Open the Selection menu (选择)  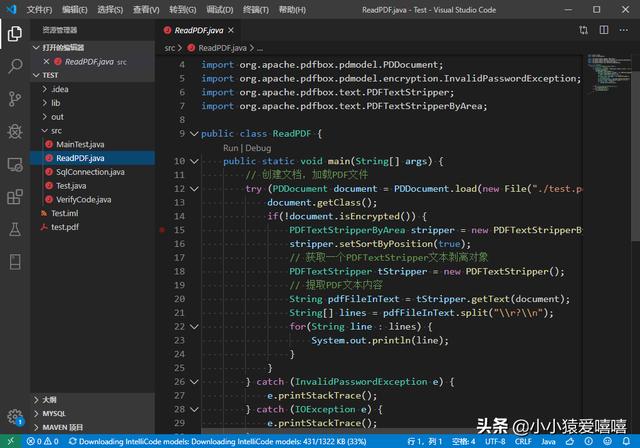(x=110, y=9)
